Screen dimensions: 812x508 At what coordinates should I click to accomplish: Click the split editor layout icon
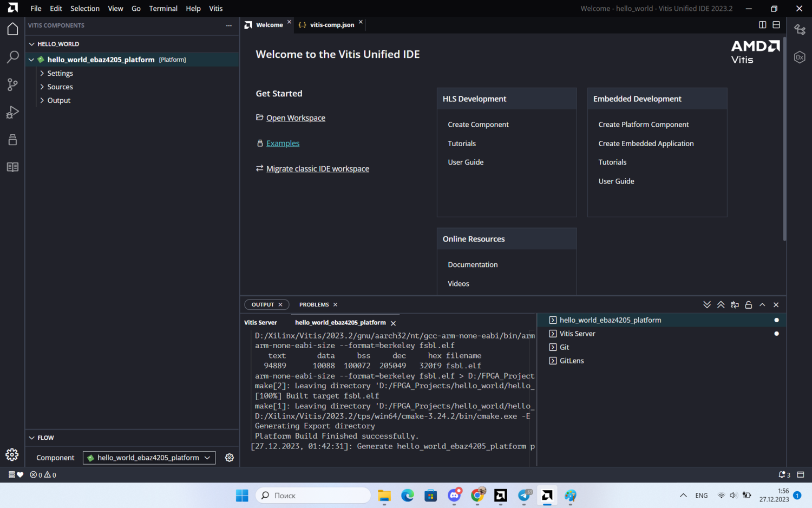[x=762, y=25]
